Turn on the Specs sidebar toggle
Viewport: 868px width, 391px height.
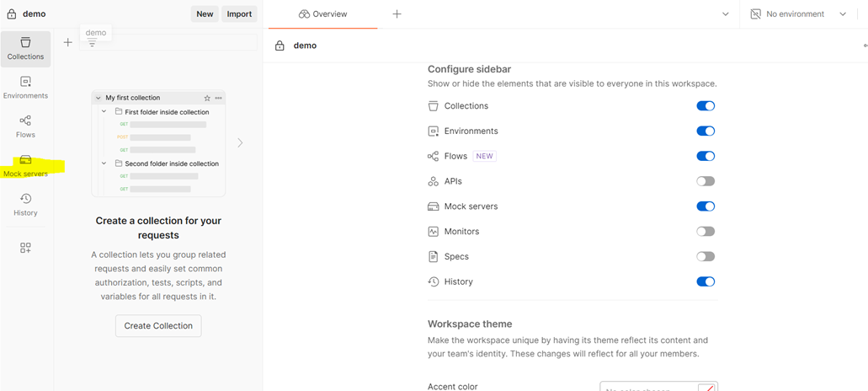tap(706, 257)
